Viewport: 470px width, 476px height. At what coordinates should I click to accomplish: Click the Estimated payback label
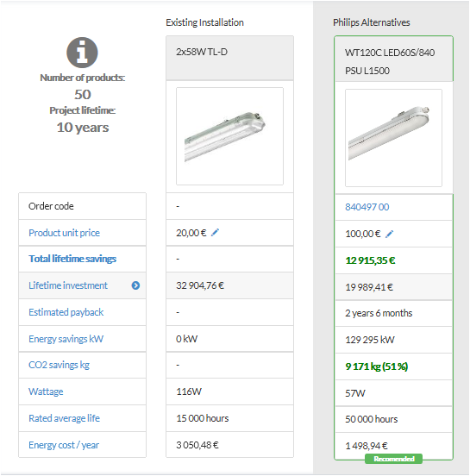pos(66,312)
